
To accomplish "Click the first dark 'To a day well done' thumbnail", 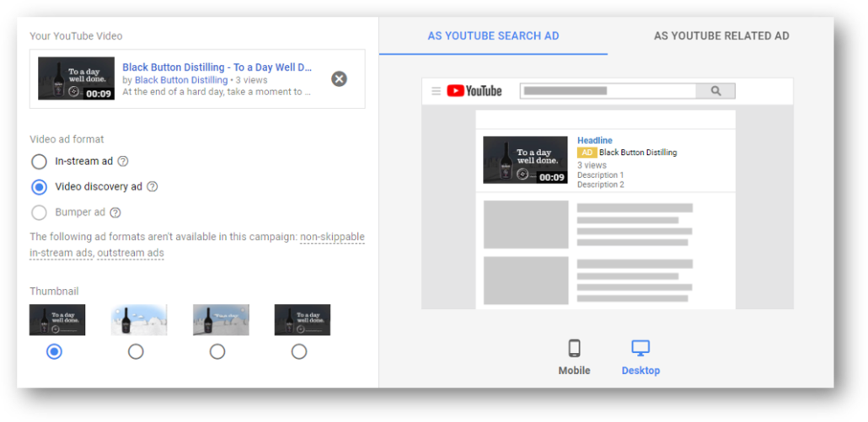I will coord(57,320).
